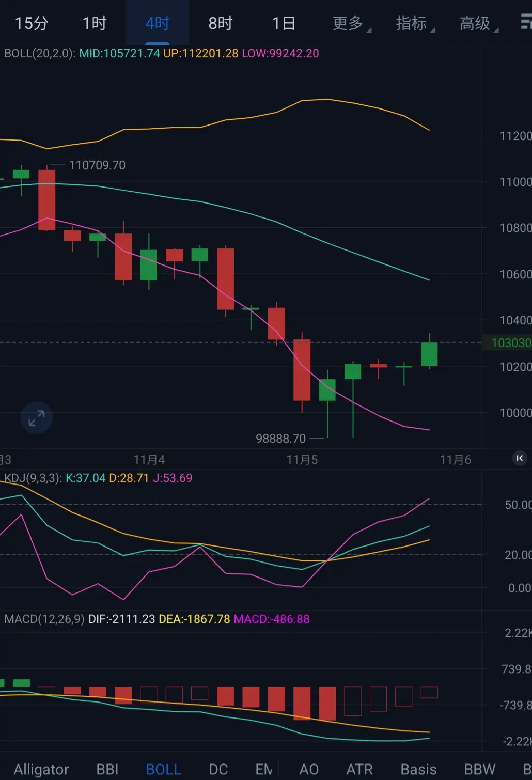Tap the UP:112201.28 upper band value
This screenshot has height=780, width=532.
tap(201, 53)
